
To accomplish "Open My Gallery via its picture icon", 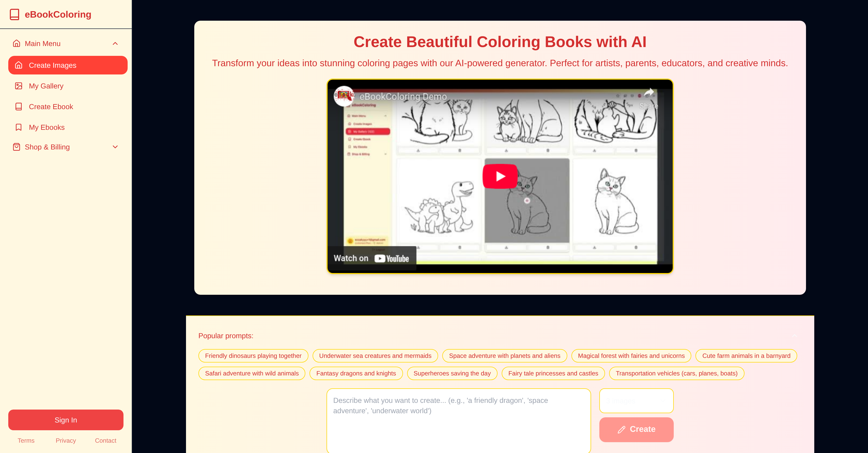I will point(19,86).
